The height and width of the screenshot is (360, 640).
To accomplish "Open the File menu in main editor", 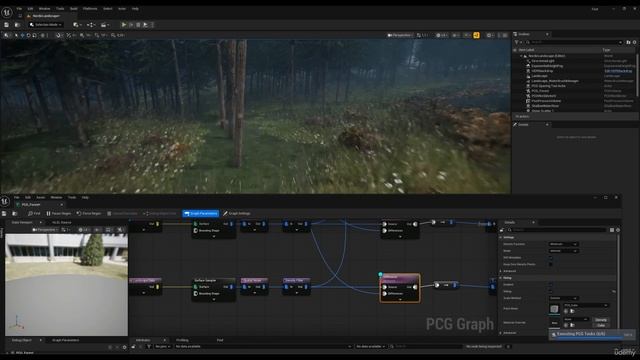I will coord(19,9).
